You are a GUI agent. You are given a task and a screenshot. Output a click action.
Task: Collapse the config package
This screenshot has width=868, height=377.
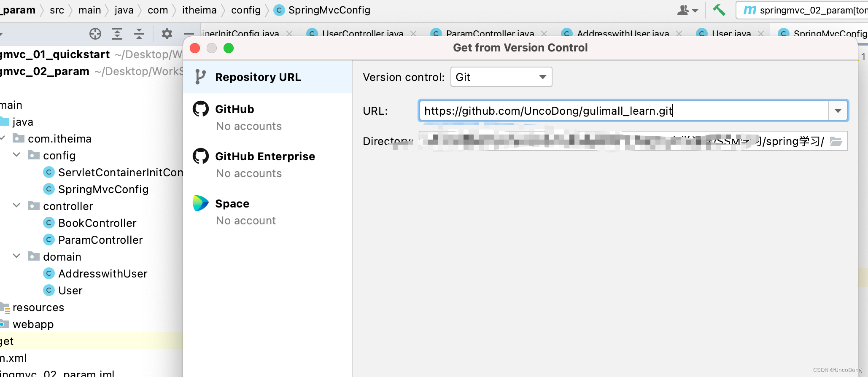[17, 155]
